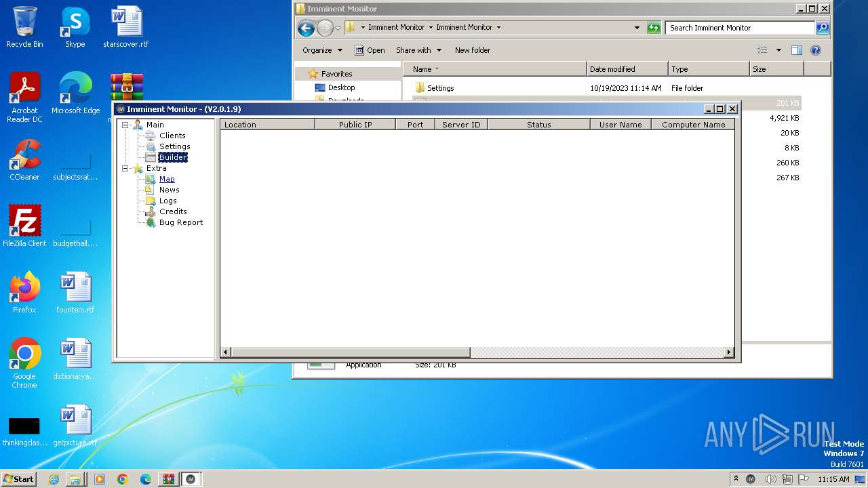Click New folder in Explorer toolbar
The image size is (868, 488).
[x=473, y=50]
